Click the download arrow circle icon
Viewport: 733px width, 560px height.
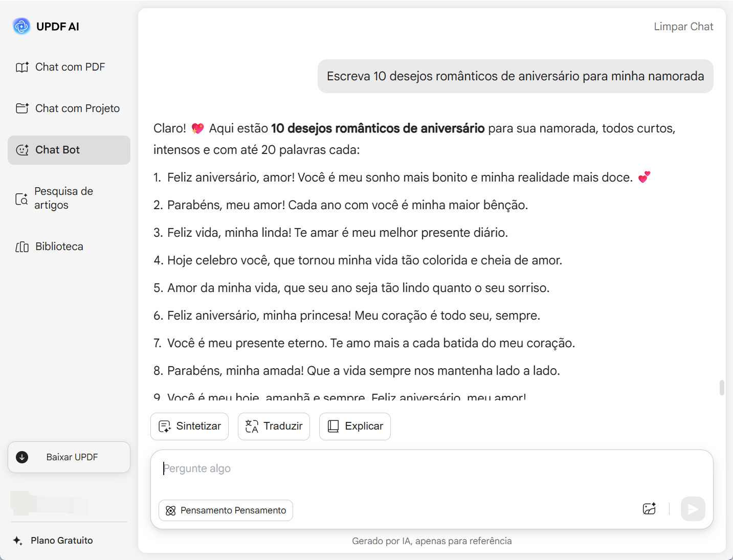pyautogui.click(x=22, y=457)
